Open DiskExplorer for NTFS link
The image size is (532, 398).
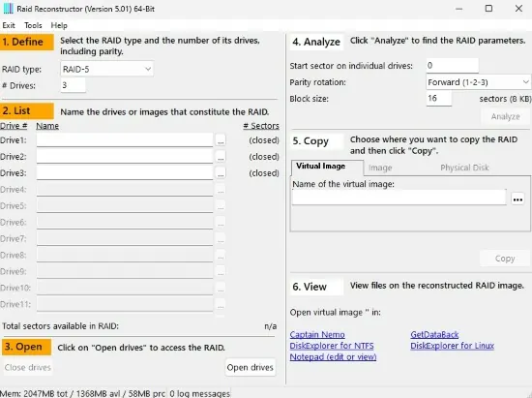332,346
